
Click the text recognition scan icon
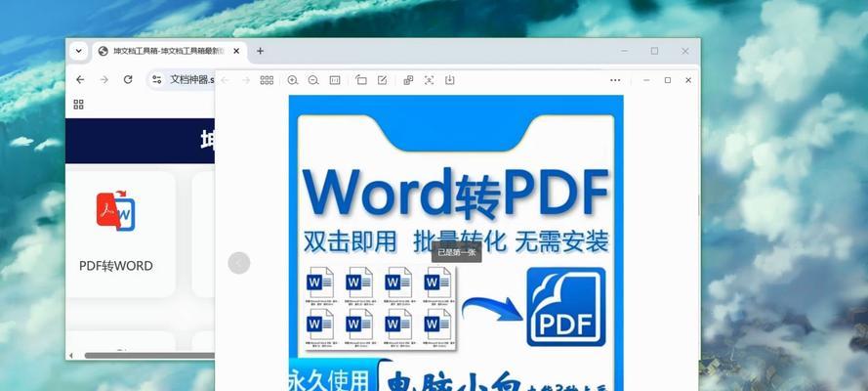[429, 80]
